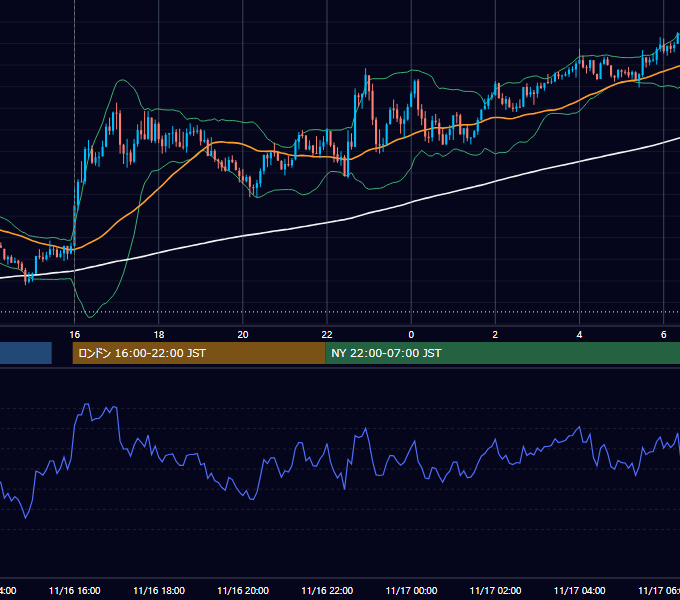Click the upper axis label 18
The width and height of the screenshot is (680, 600).
(x=159, y=335)
